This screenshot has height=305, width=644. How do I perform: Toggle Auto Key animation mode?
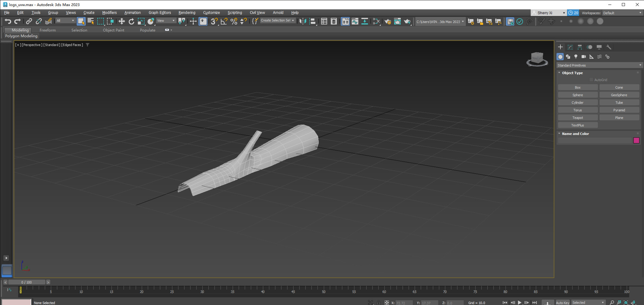562,302
